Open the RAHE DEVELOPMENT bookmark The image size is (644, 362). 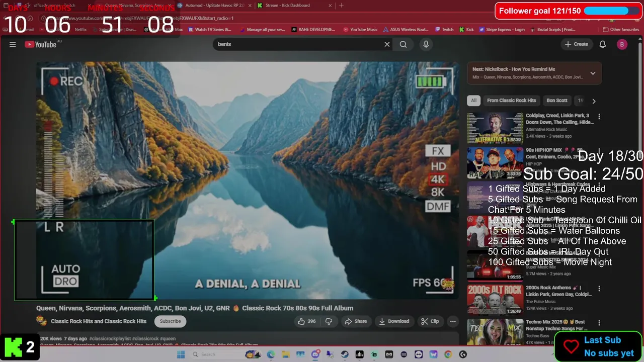(313, 30)
